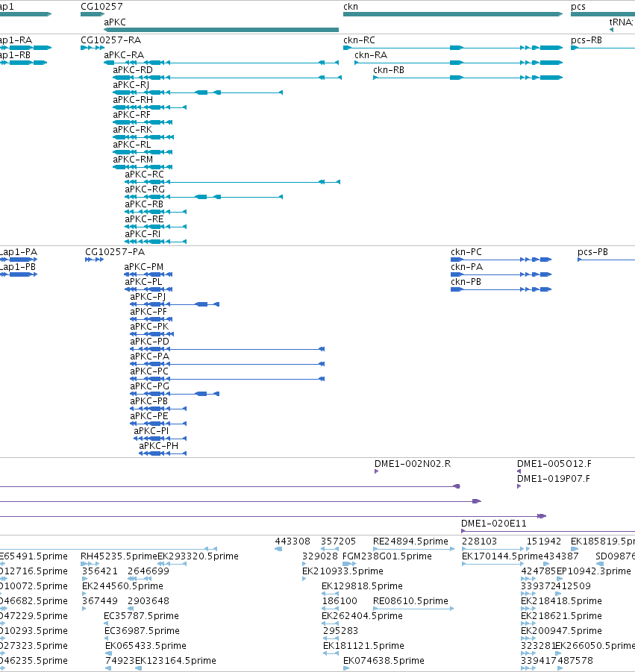Open the RH45235.5prime EST label
635x672 pixels.
[x=119, y=556]
